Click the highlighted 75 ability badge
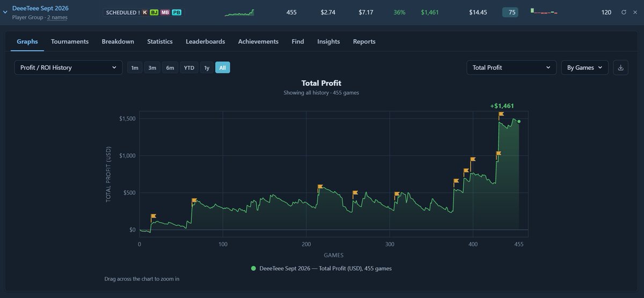The height and width of the screenshot is (298, 644). 510,12
